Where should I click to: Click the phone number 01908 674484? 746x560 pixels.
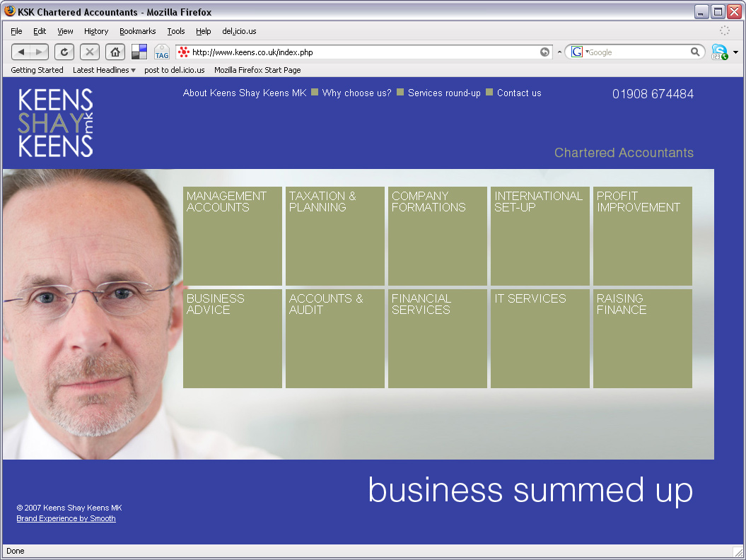coord(653,94)
